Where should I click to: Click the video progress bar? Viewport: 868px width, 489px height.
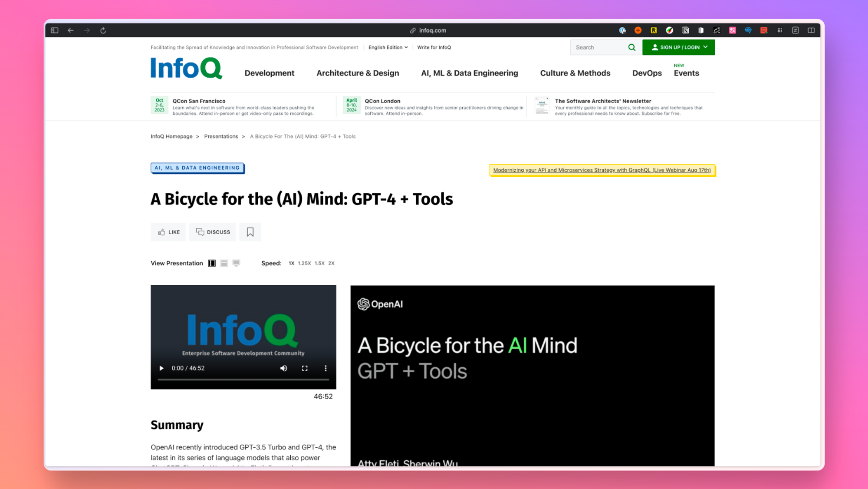243,380
